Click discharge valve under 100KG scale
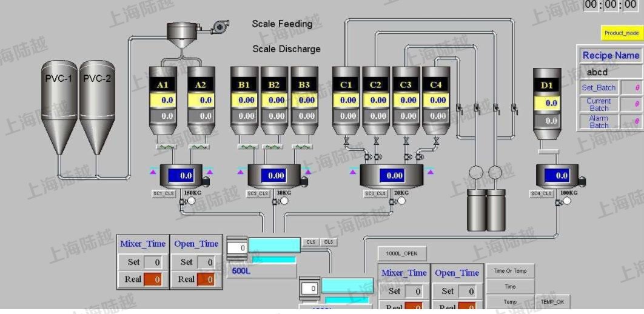644x314 pixels. (558, 202)
